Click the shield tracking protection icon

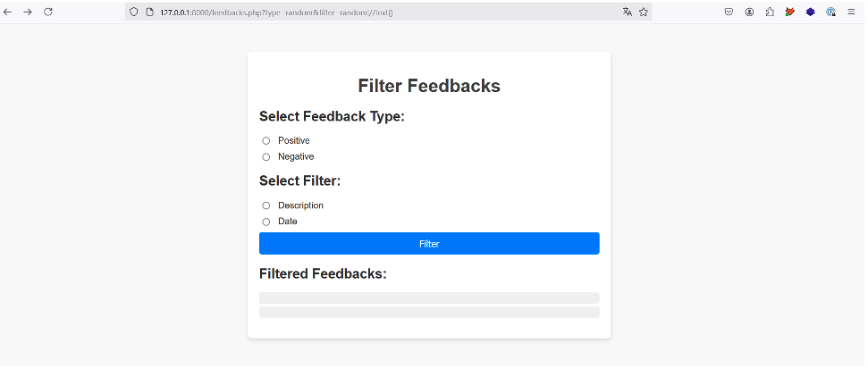[134, 12]
